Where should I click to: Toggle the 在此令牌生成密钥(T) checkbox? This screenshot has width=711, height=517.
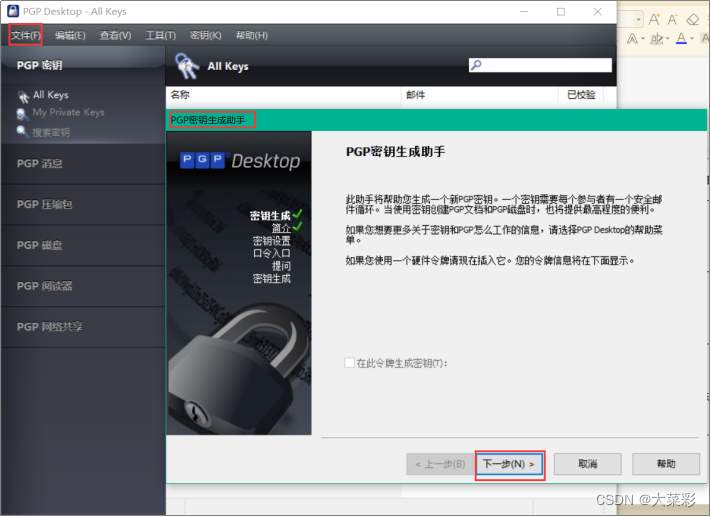(x=350, y=363)
